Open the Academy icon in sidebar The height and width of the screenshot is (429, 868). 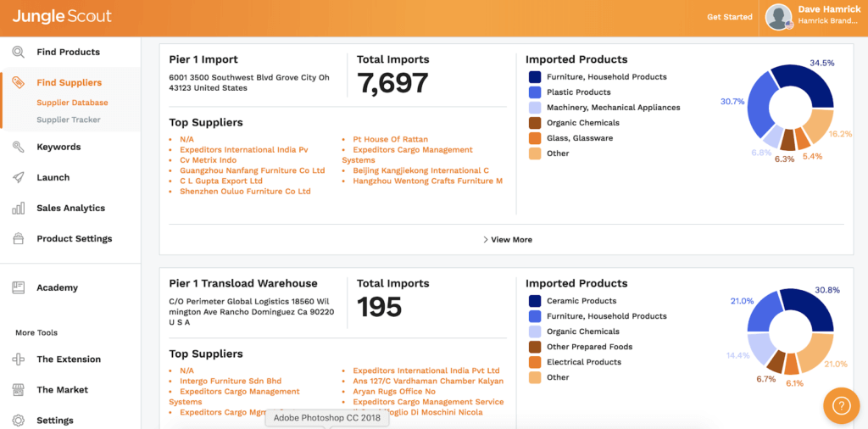click(x=18, y=287)
